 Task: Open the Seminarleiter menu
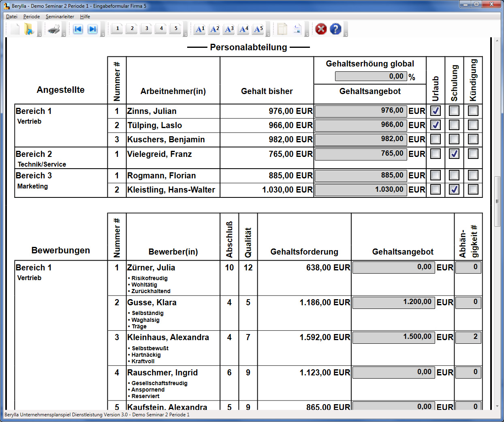(60, 17)
